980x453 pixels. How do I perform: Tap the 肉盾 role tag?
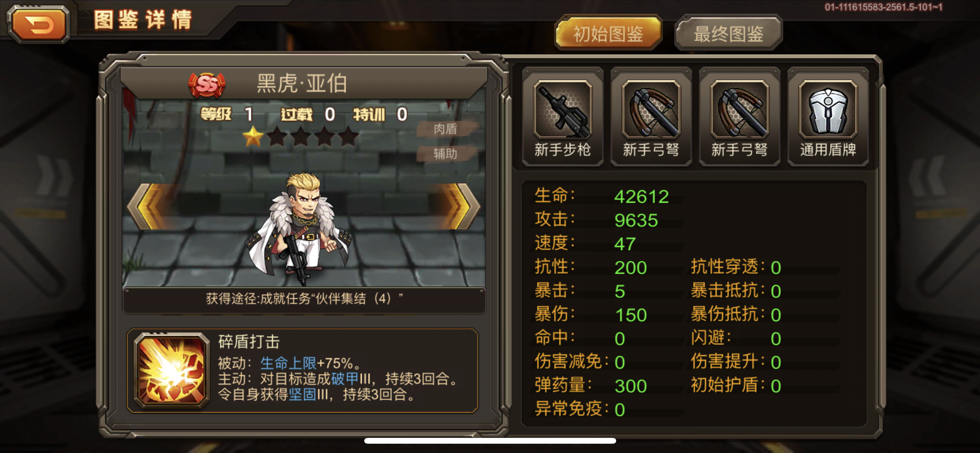click(445, 129)
